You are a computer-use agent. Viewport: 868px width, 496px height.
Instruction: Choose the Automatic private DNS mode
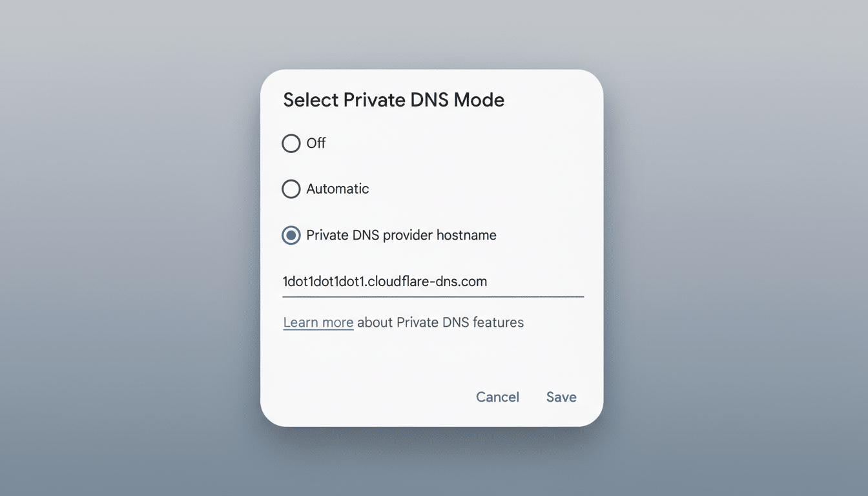(x=291, y=189)
